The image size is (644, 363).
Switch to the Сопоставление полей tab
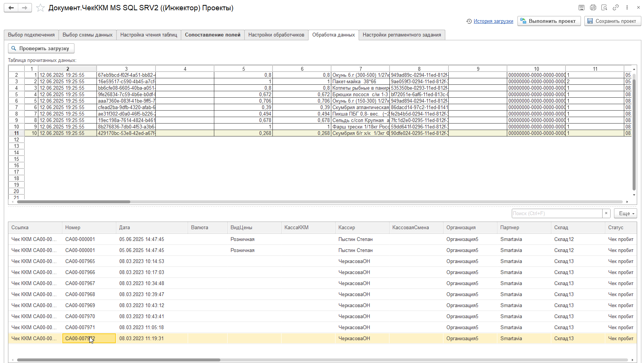click(213, 35)
